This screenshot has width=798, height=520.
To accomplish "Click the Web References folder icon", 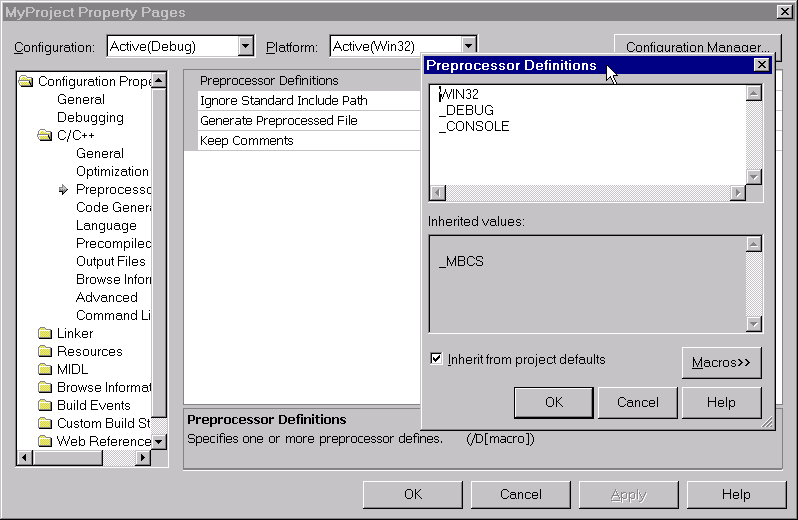I will (x=44, y=442).
